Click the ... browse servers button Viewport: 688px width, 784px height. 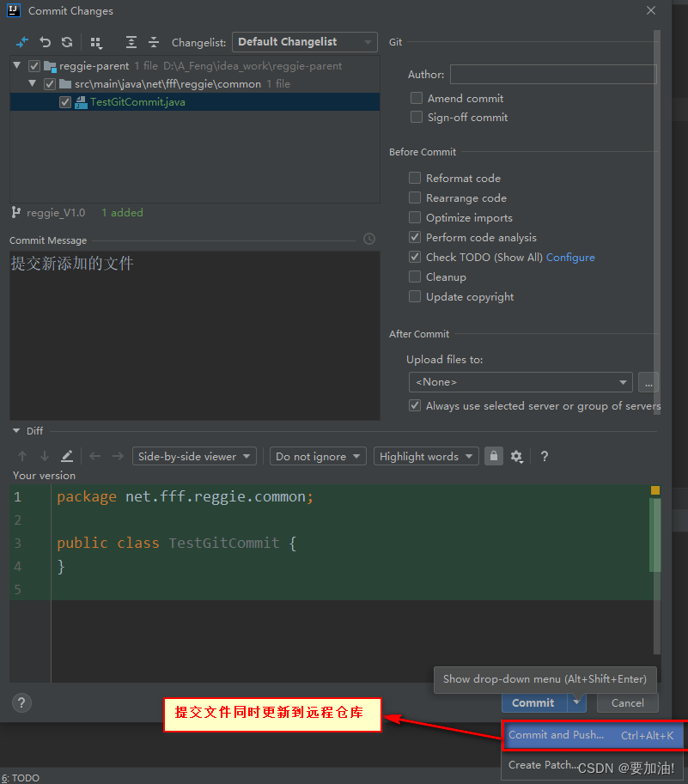click(x=648, y=382)
